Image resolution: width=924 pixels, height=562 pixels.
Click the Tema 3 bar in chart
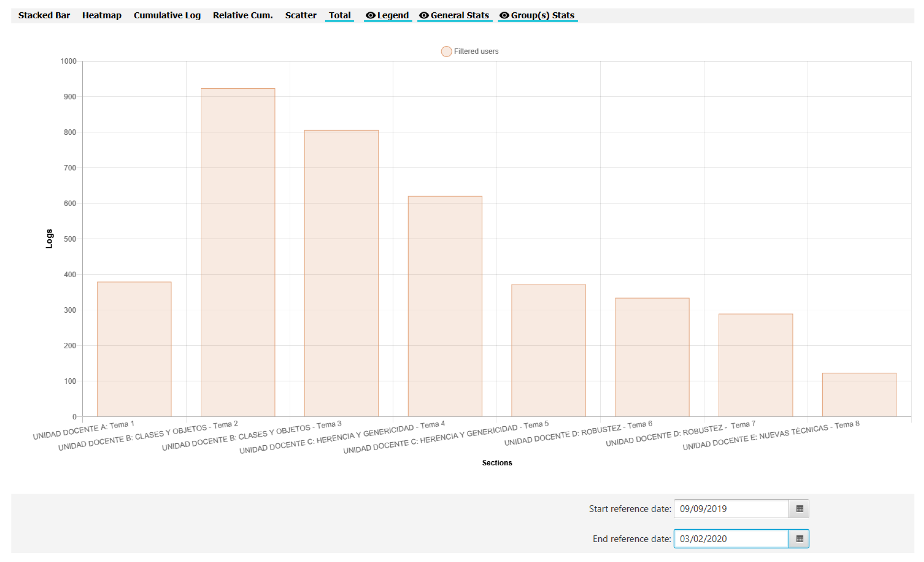pos(341,274)
